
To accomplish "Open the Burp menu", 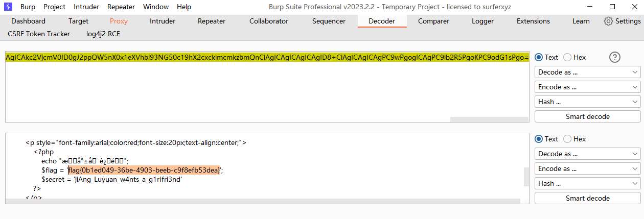I will (28, 7).
